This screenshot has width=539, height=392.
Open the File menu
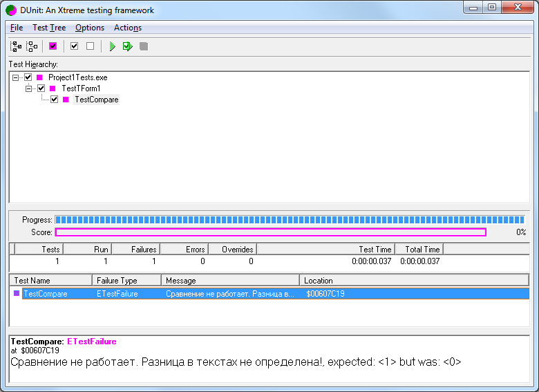click(17, 28)
